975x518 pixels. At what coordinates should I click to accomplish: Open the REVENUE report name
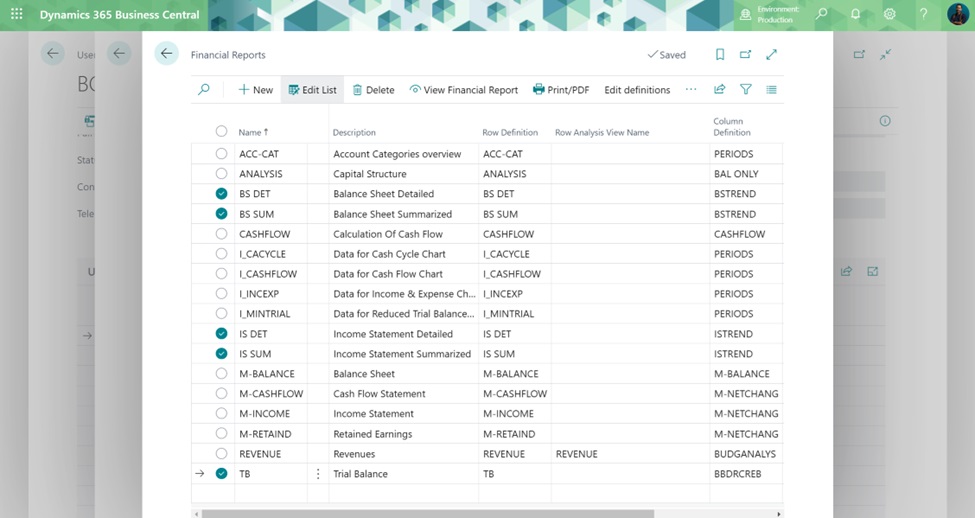coord(260,454)
